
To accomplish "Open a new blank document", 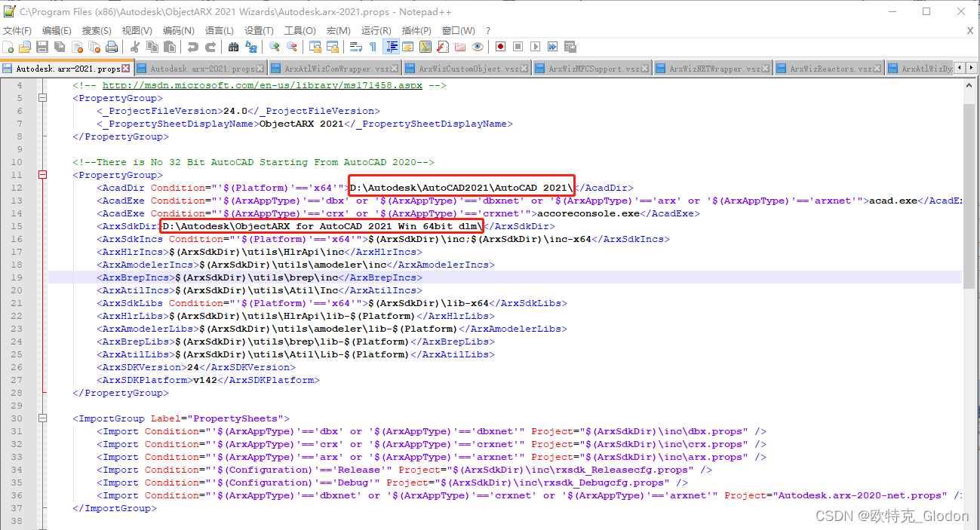I will 8,47.
